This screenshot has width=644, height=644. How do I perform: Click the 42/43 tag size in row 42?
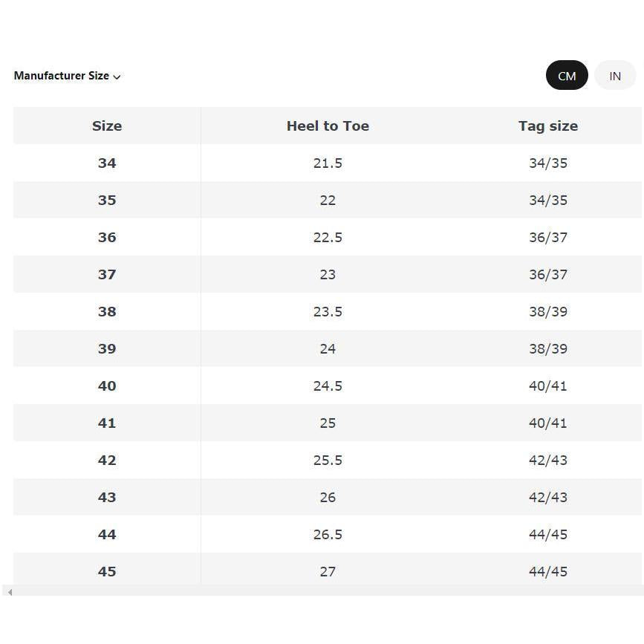(548, 460)
